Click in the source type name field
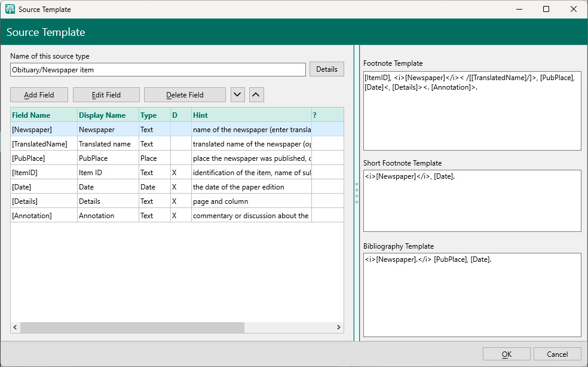588x367 pixels. pos(158,70)
